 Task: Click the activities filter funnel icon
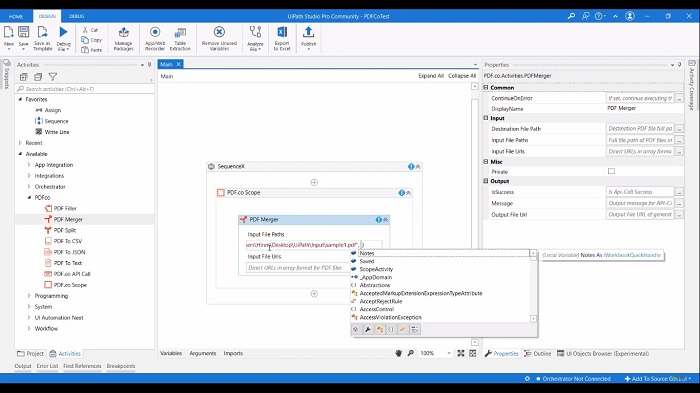pos(53,77)
